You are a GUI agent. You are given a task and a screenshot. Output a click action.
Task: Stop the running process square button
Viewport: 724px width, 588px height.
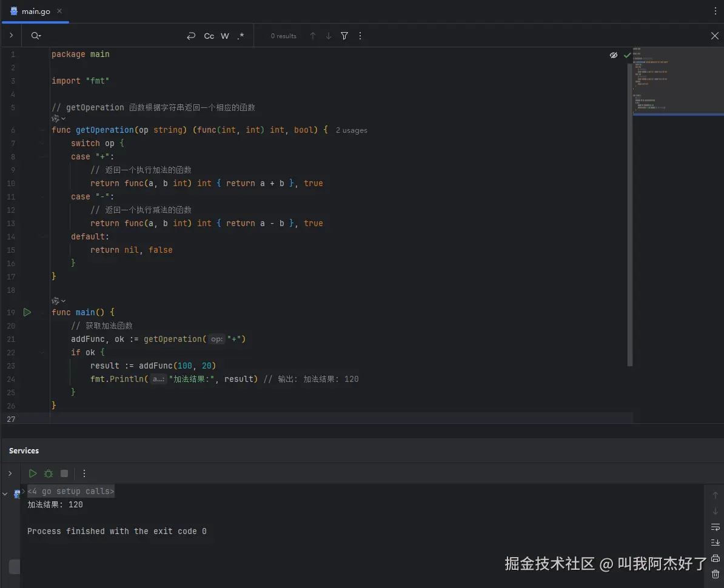click(x=64, y=473)
